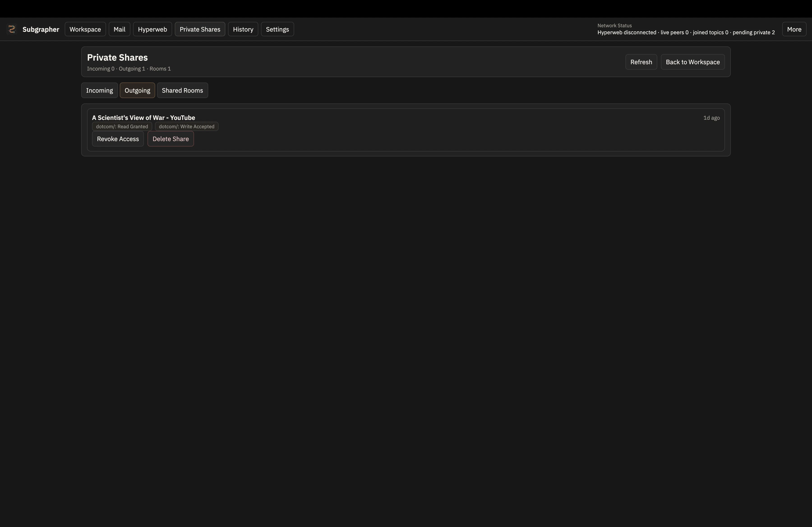Revoke Access for the YouTube share
The image size is (812, 527).
[117, 139]
